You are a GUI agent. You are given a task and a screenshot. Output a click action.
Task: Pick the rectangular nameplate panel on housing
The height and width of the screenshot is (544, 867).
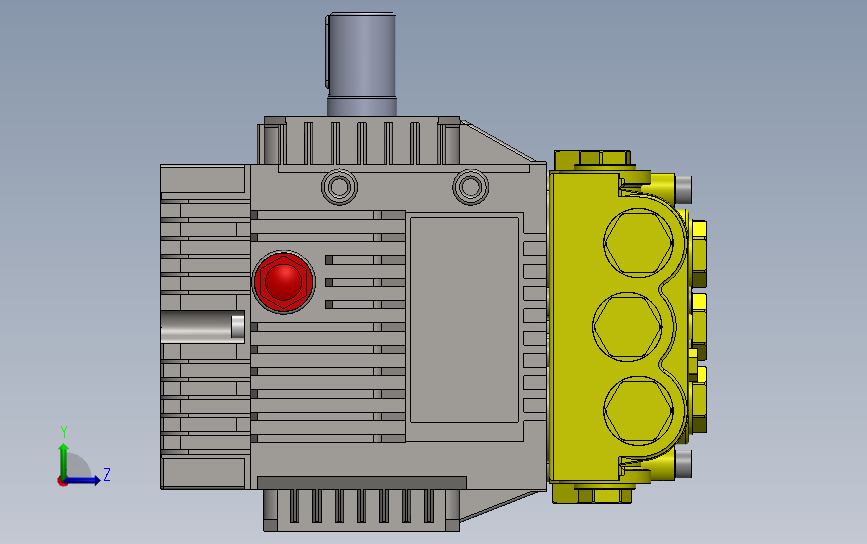point(464,320)
